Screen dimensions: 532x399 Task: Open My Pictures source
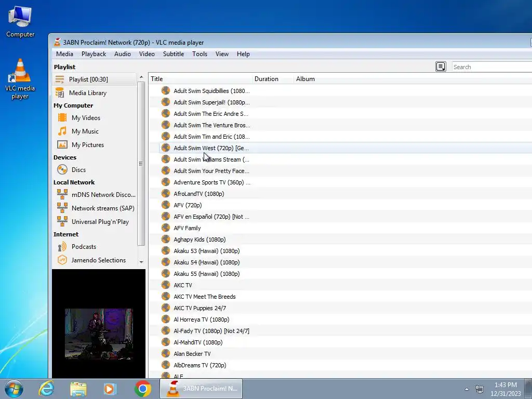[87, 145]
